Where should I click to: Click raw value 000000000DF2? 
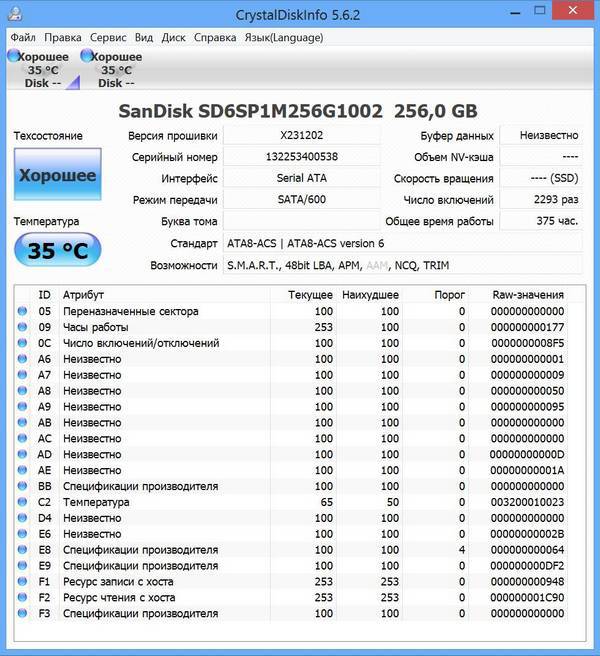point(527,566)
